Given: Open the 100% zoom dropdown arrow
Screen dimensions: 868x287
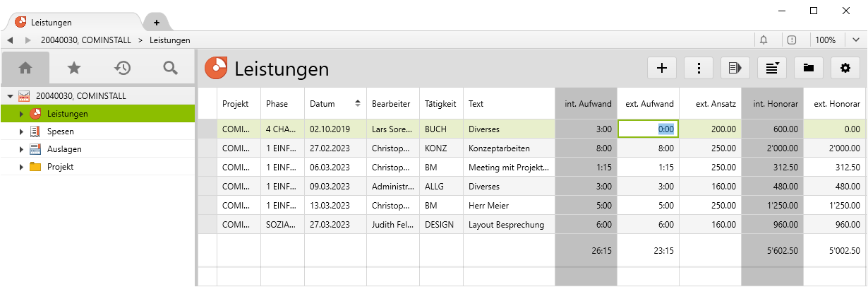Looking at the screenshot, I should (856, 40).
